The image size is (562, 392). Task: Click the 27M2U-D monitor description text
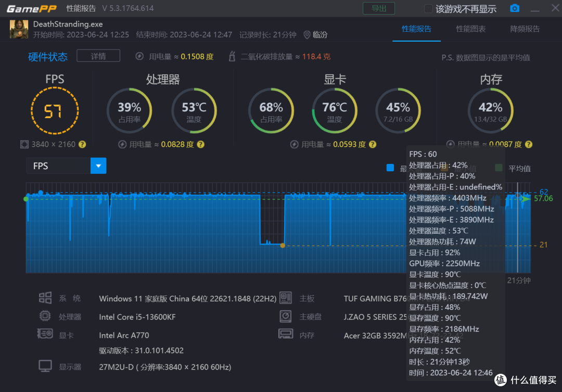pos(165,367)
